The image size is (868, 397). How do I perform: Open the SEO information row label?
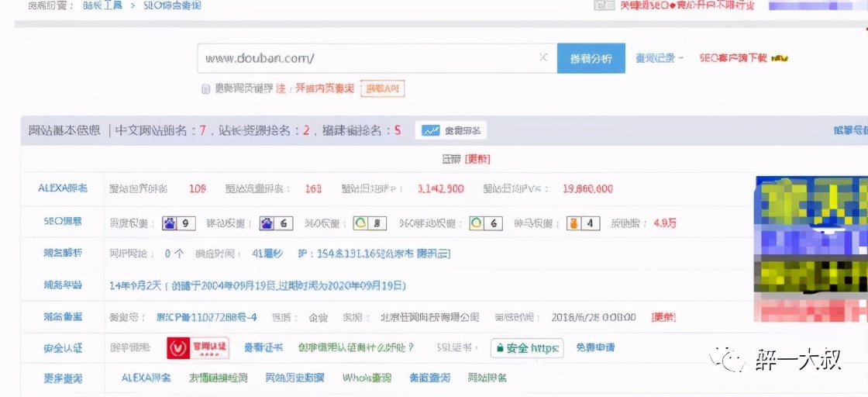pyautogui.click(x=63, y=222)
